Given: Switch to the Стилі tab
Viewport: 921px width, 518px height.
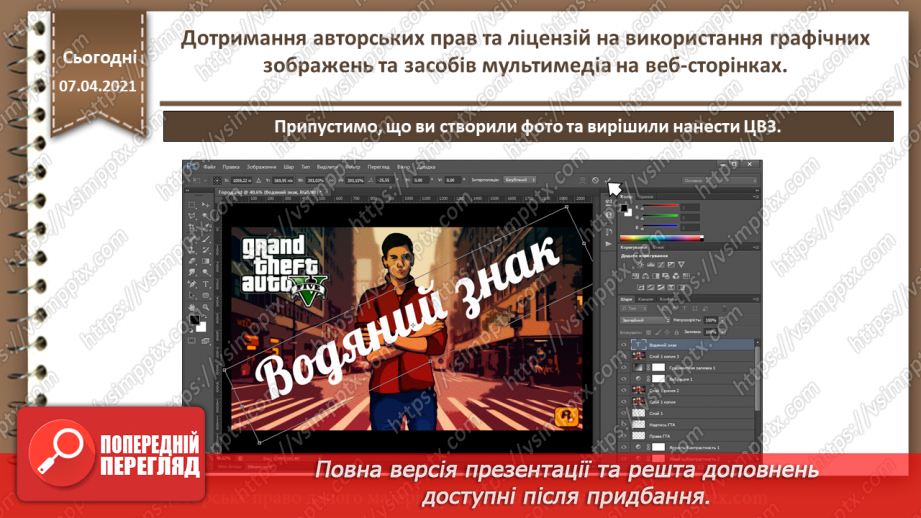Looking at the screenshot, I should (658, 247).
